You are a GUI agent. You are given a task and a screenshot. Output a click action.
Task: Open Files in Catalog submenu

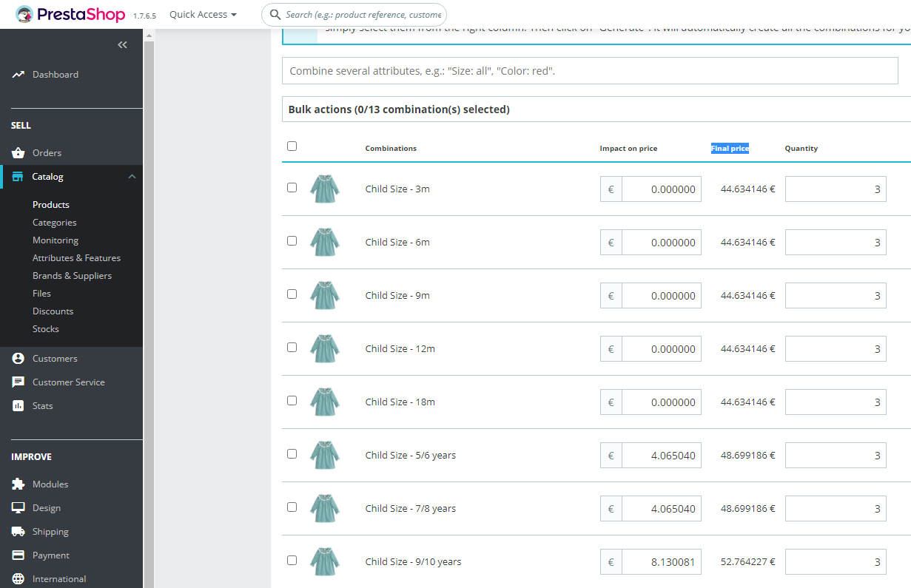tap(41, 294)
